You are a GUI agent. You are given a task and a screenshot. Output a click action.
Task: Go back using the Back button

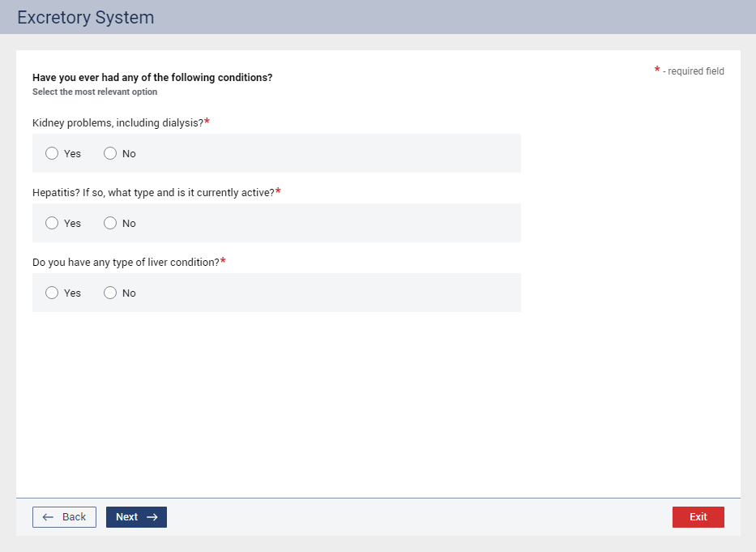[x=64, y=517]
